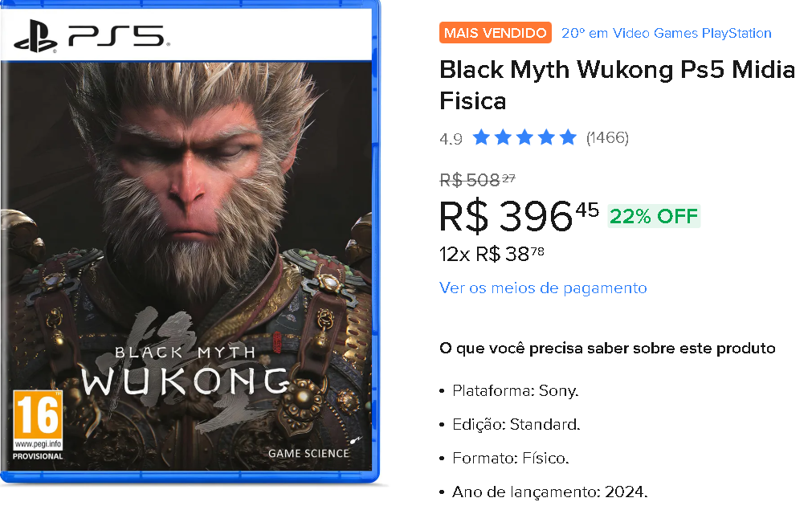The image size is (812, 506).
Task: Open the 20º em Video Games PlayStation link
Action: click(x=666, y=33)
